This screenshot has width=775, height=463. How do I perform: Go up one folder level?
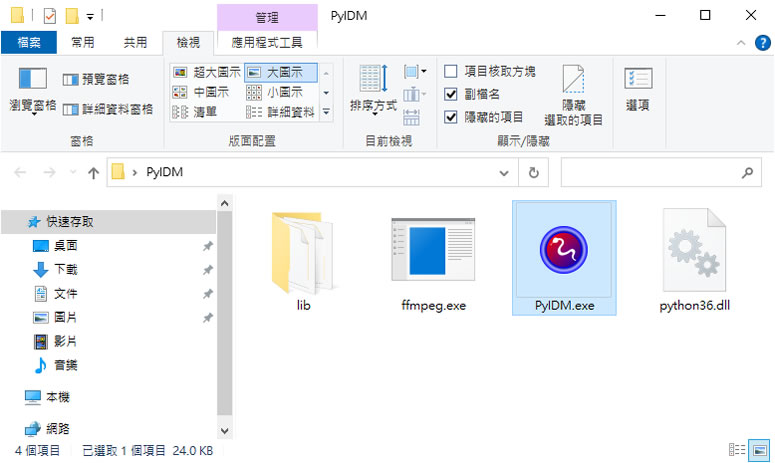(93, 172)
